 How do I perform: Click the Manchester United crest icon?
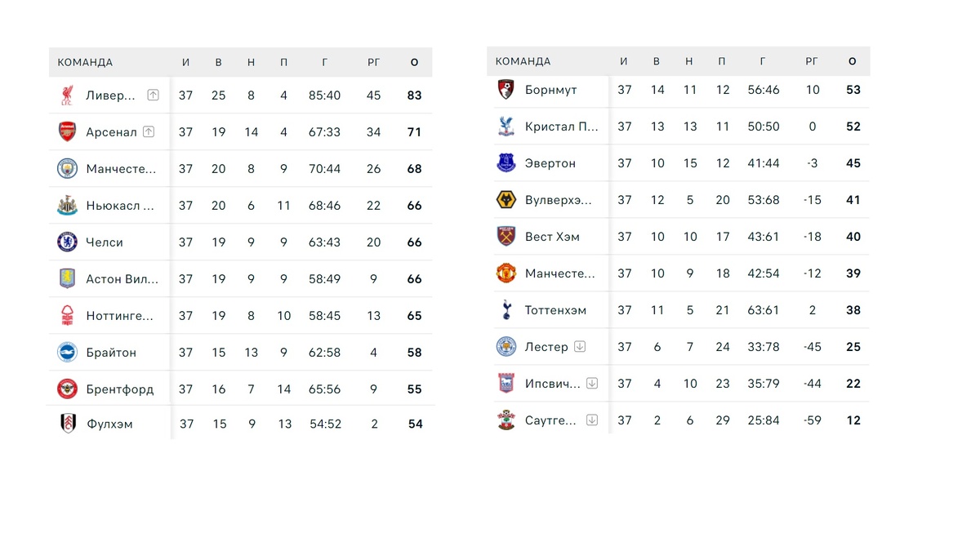point(506,273)
